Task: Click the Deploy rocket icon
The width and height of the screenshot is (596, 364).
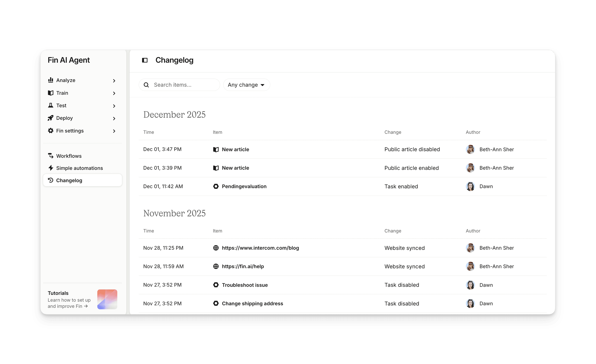Action: [x=51, y=118]
